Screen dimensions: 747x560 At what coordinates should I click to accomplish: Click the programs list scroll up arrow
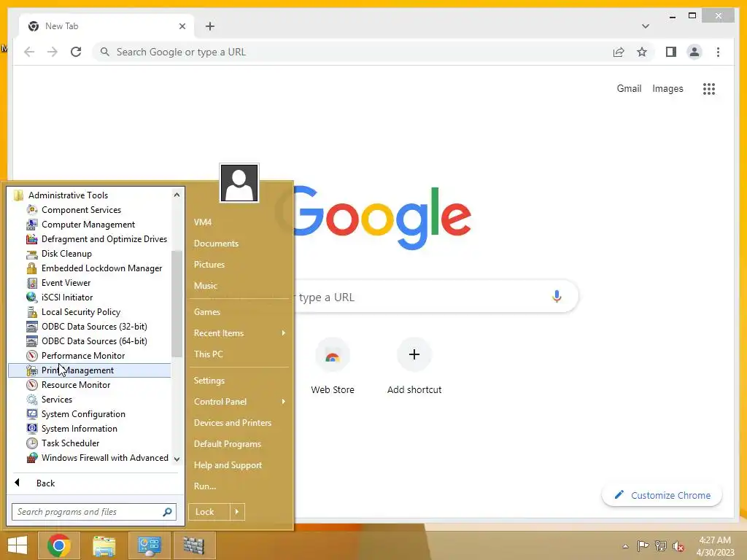177,195
